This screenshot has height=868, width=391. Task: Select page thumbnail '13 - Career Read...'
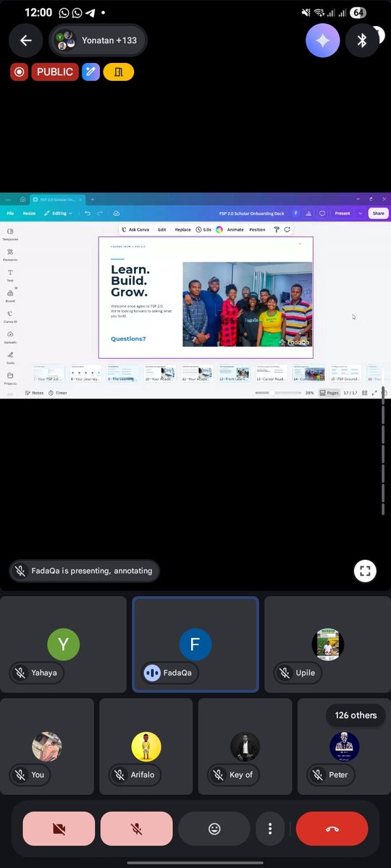click(x=272, y=373)
